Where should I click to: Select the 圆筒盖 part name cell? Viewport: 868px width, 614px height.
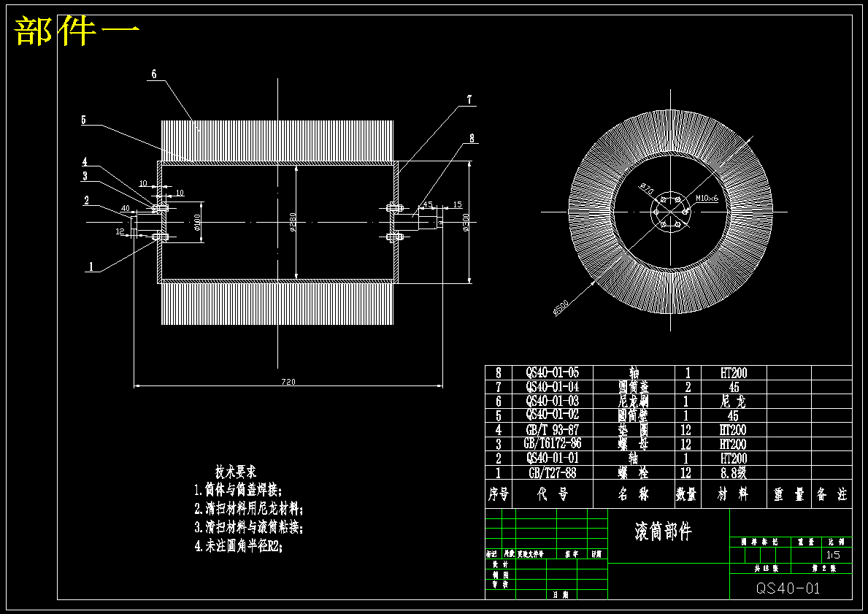(633, 386)
